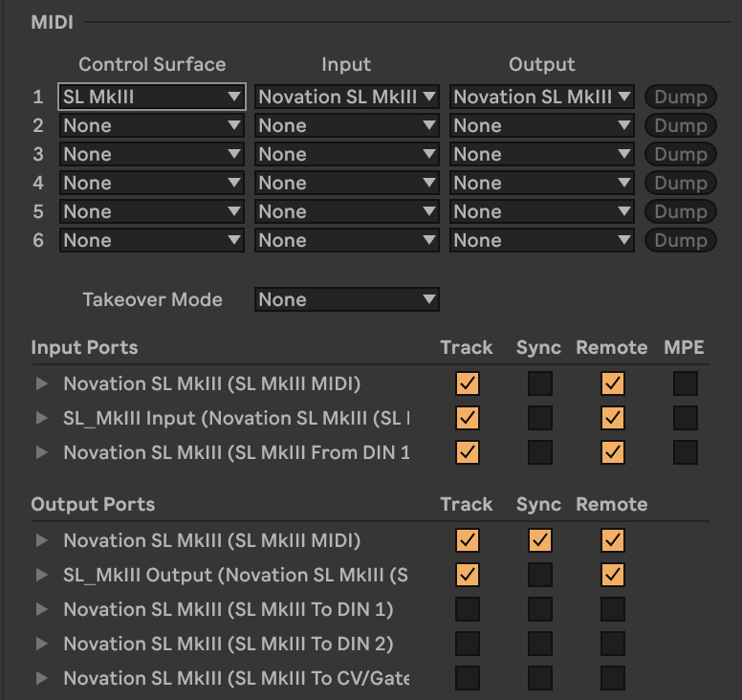This screenshot has height=700, width=742.
Task: Open Output dropdown in row 2
Action: 542,125
